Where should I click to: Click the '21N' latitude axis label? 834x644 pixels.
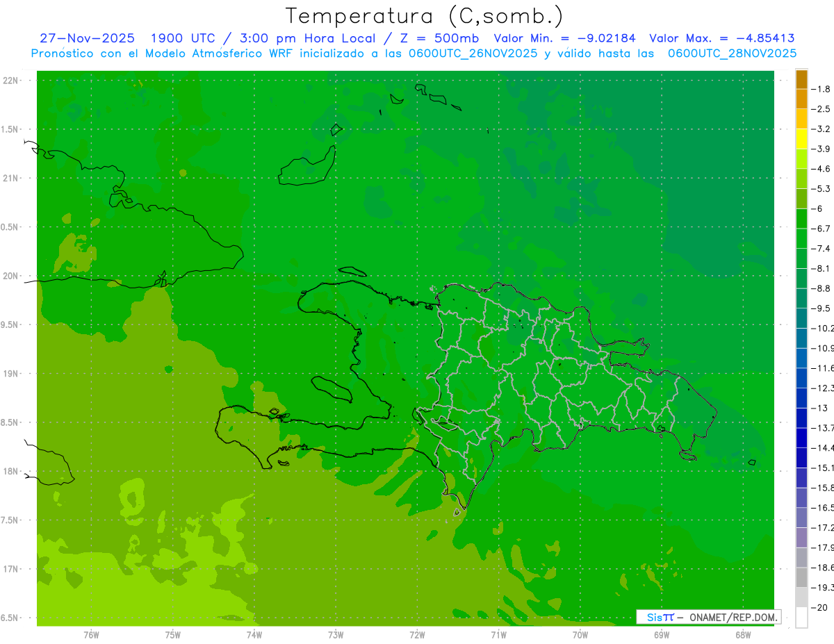[11, 179]
